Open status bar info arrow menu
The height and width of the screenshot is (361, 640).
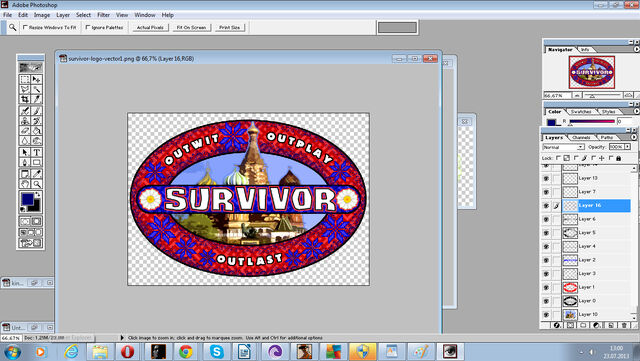(x=122, y=338)
